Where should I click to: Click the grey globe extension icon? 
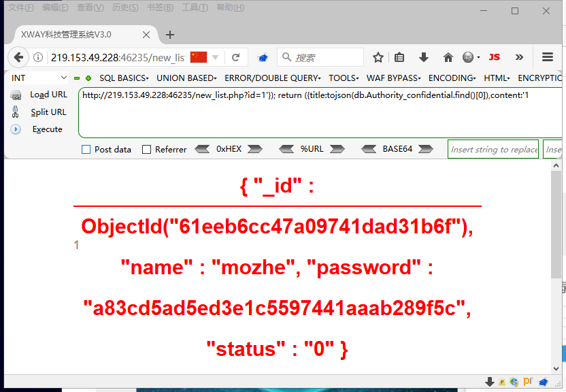(468, 57)
